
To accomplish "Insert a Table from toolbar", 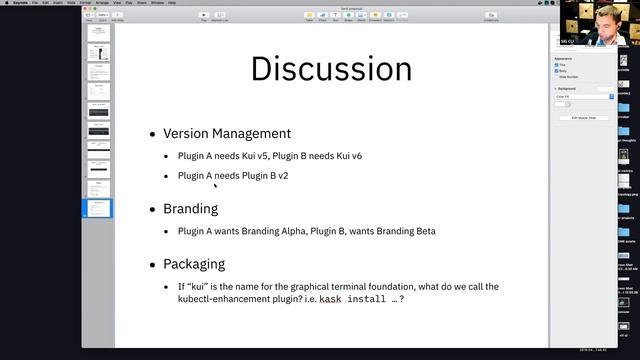I will pyautogui.click(x=309, y=15).
